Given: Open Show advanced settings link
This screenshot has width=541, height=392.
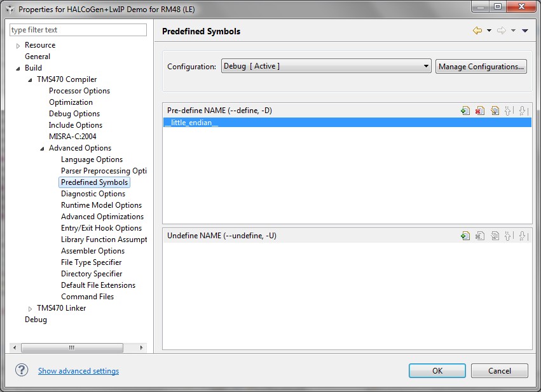Looking at the screenshot, I should coord(78,370).
